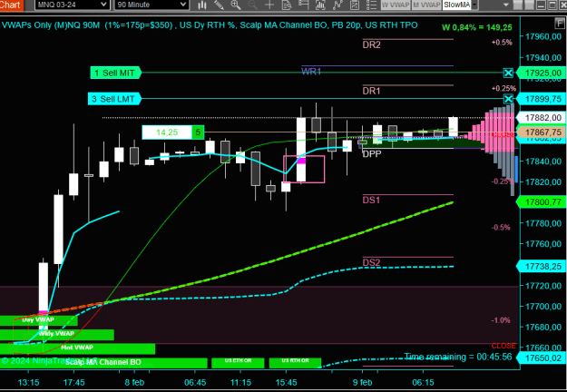Click the position quantity 5 marker

pyautogui.click(x=198, y=132)
